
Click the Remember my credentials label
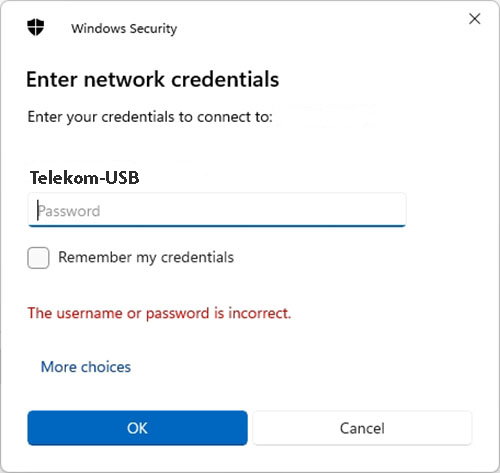coord(146,257)
